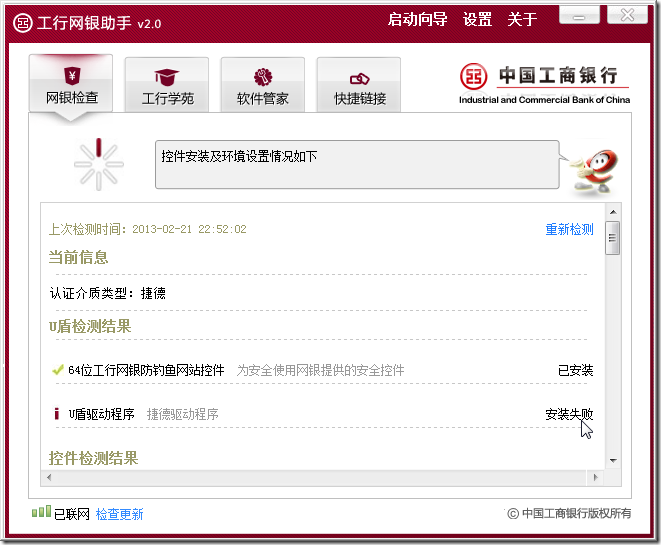Click the 检查更新 link

(x=120, y=514)
